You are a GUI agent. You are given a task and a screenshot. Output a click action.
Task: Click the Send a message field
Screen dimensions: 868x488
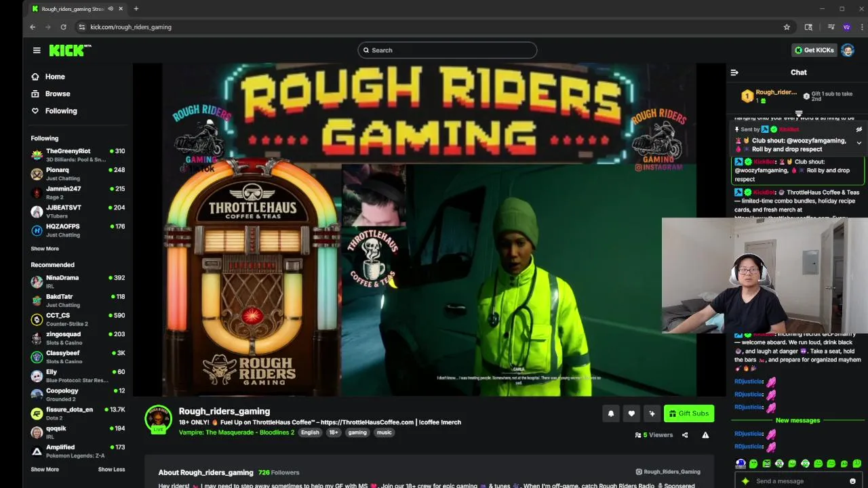tap(799, 481)
